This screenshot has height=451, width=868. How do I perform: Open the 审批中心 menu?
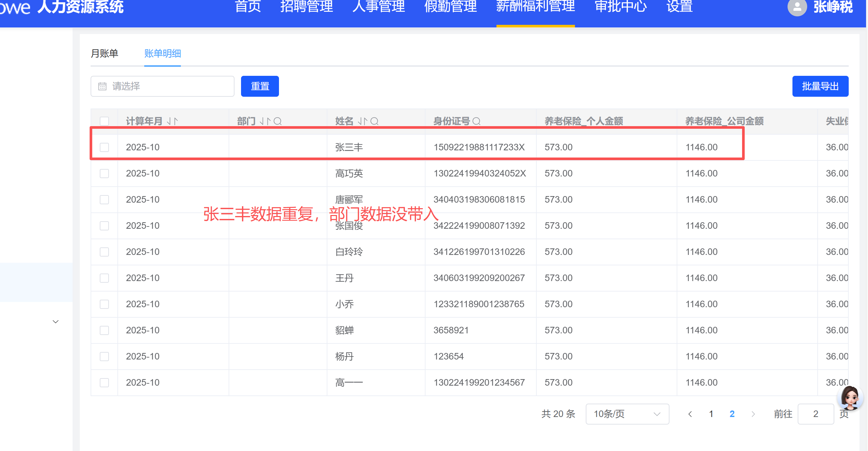click(x=620, y=7)
